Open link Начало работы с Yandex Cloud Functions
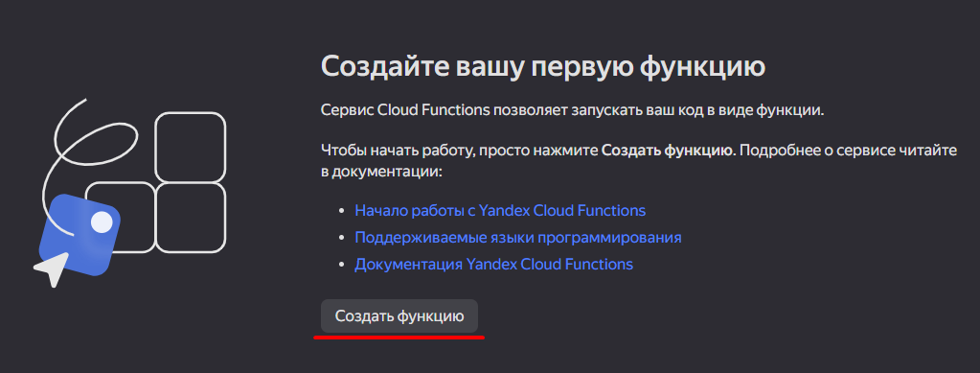The width and height of the screenshot is (980, 373). point(500,210)
